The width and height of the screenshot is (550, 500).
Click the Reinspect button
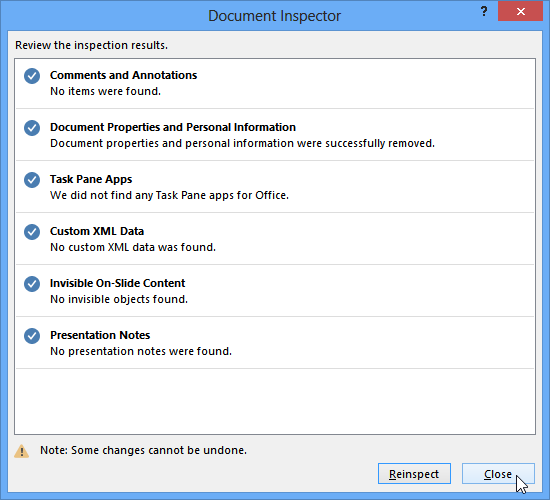point(414,474)
